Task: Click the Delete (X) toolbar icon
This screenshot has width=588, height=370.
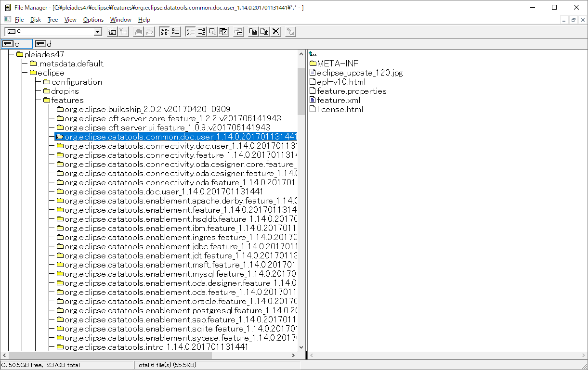Action: click(276, 31)
